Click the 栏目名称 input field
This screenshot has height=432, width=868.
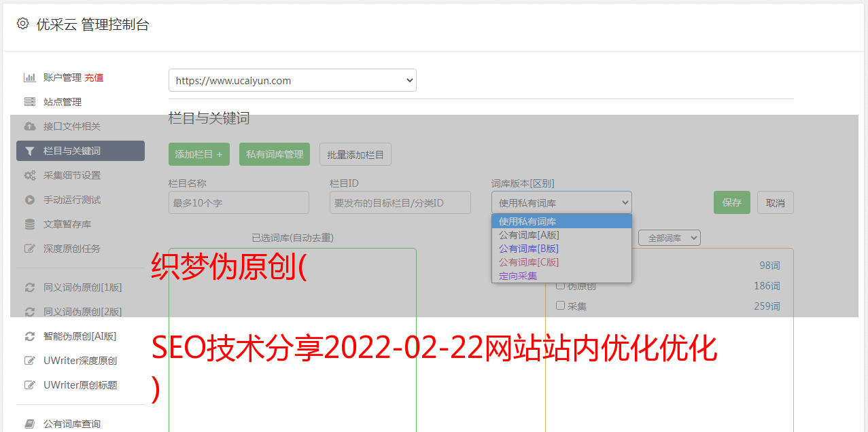point(239,202)
